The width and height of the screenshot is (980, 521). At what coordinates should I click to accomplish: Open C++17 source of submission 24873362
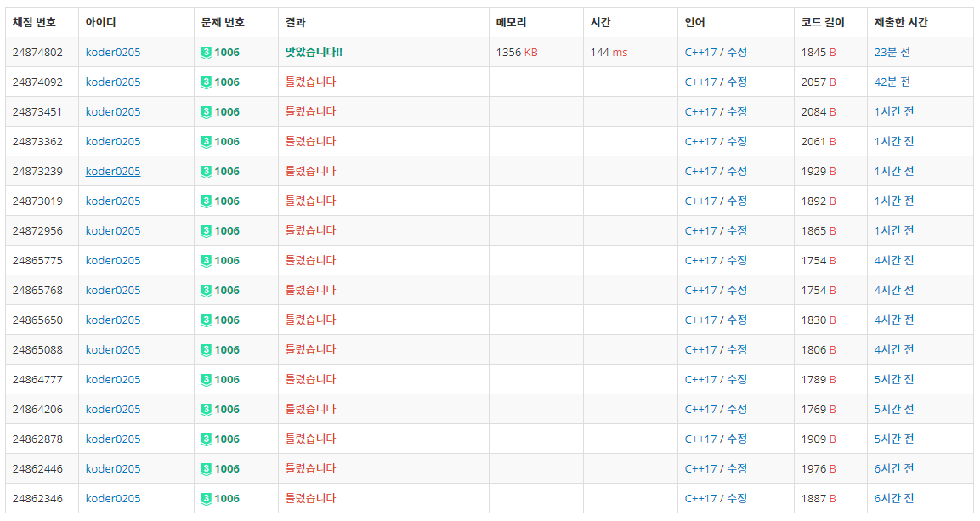(700, 141)
